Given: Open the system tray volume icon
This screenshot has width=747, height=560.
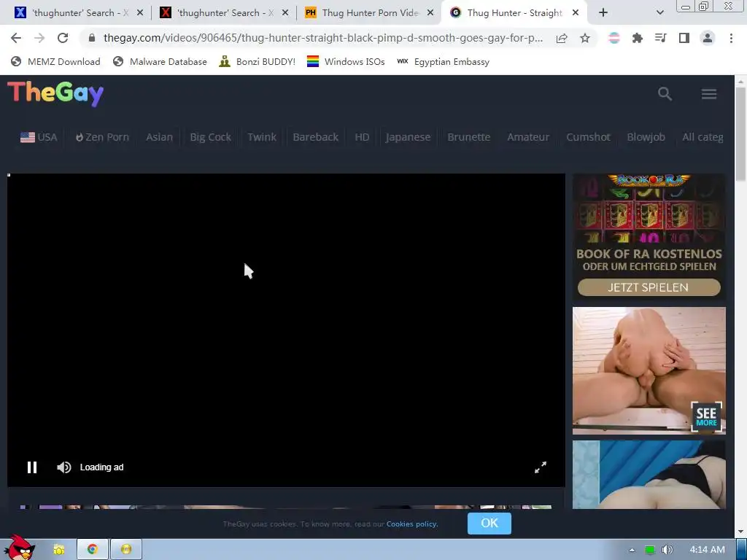Looking at the screenshot, I should pos(667,550).
